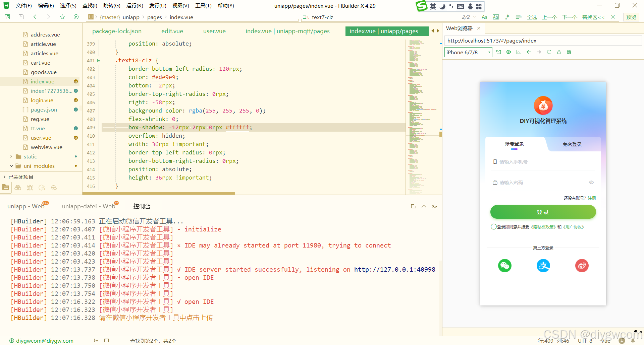644x345 pixels.
Task: Collapse the uni_modules folder
Action: tap(11, 166)
